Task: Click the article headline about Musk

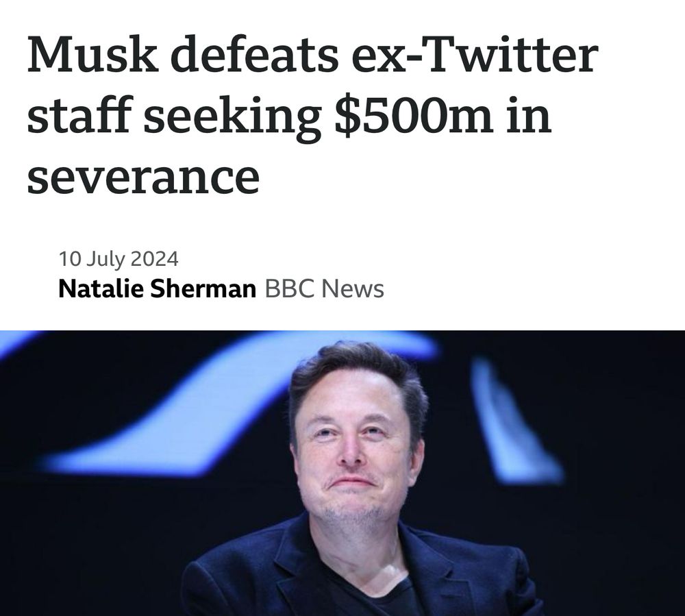Action: tap(312, 115)
